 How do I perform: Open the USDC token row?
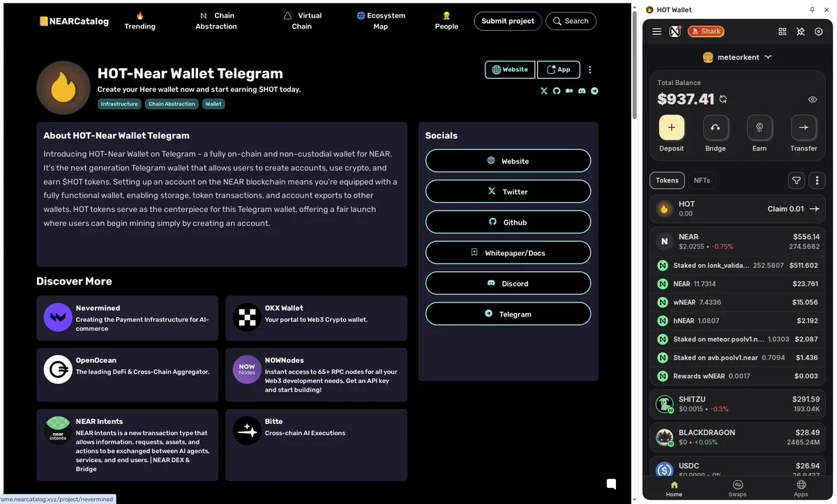coord(738,467)
